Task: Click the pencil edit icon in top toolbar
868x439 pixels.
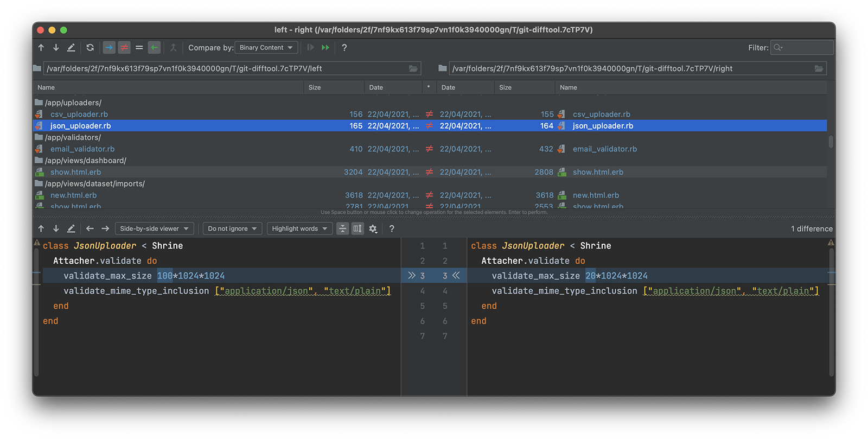Action: click(x=71, y=48)
